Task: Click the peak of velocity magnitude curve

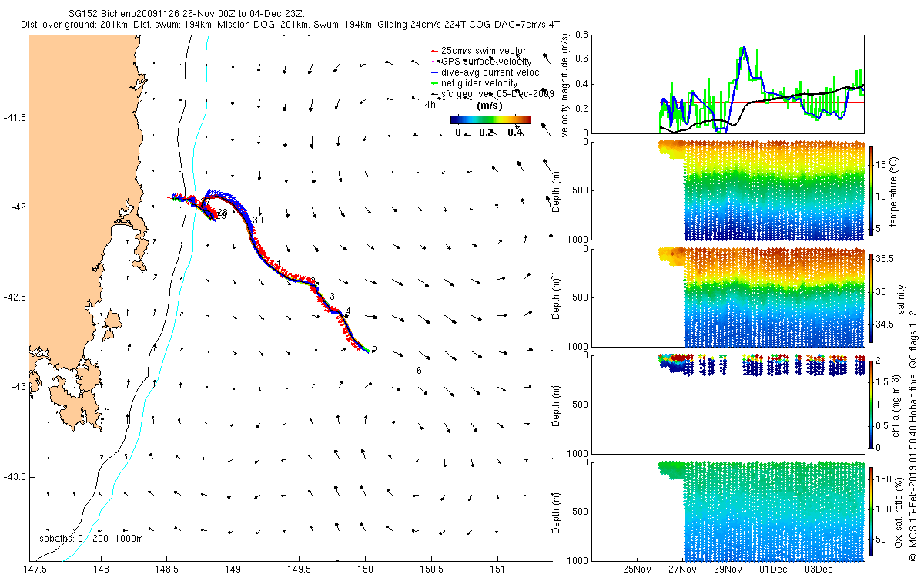Action: (x=743, y=48)
